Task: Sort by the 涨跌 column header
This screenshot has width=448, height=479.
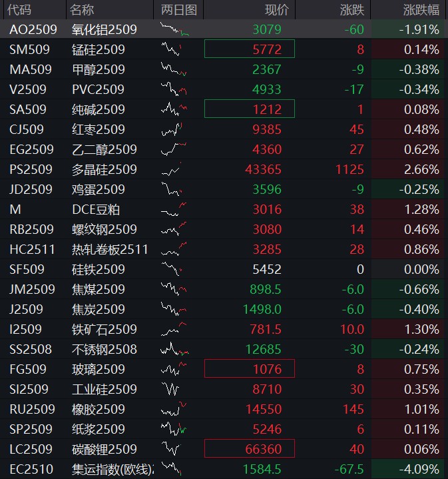Action: click(x=351, y=9)
